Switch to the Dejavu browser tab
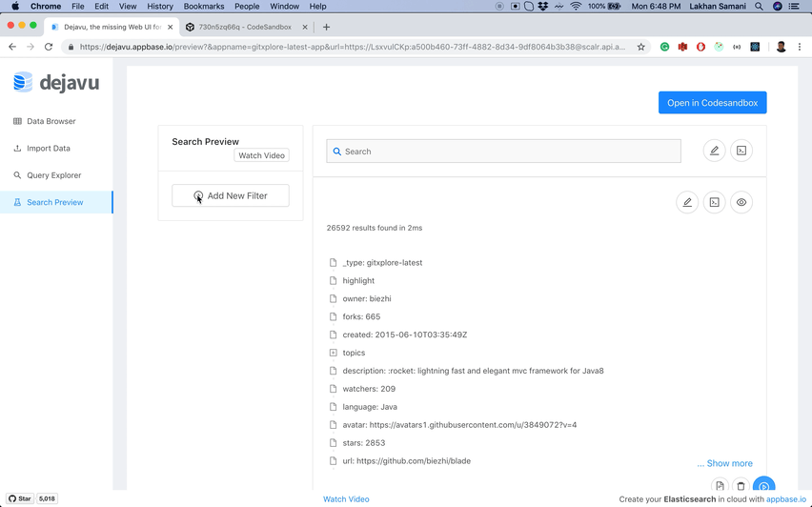The height and width of the screenshot is (507, 812). click(112, 27)
